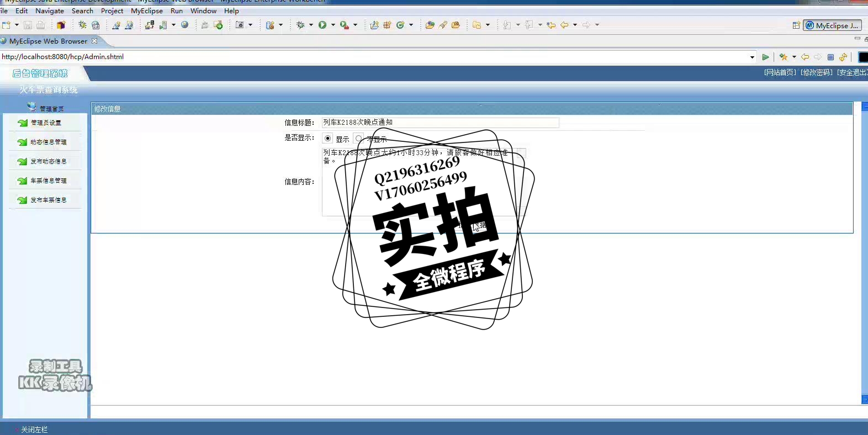The width and height of the screenshot is (868, 435).
Task: Expand the URL history dropdown arrow
Action: coord(752,57)
